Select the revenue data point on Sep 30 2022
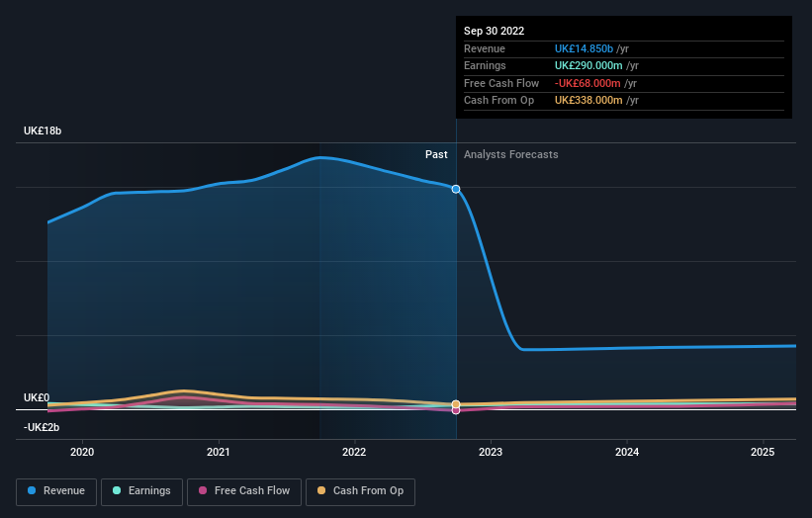The image size is (812, 518). click(456, 190)
